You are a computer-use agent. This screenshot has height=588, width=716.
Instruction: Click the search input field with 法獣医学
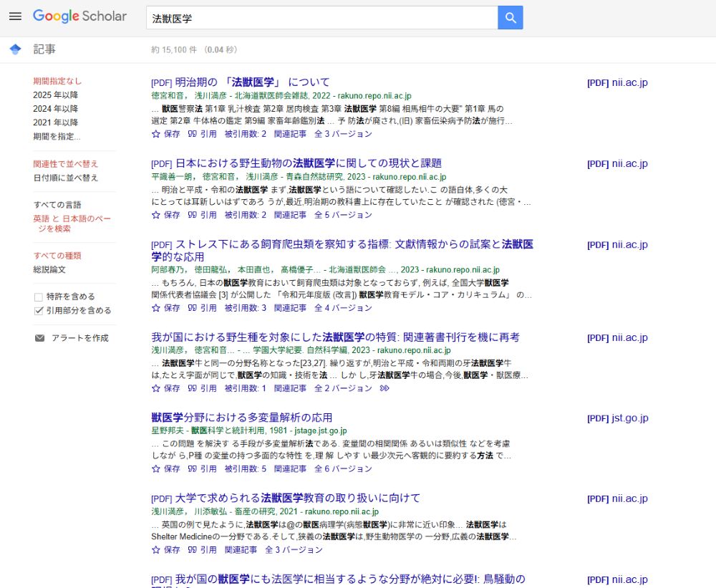tap(321, 18)
